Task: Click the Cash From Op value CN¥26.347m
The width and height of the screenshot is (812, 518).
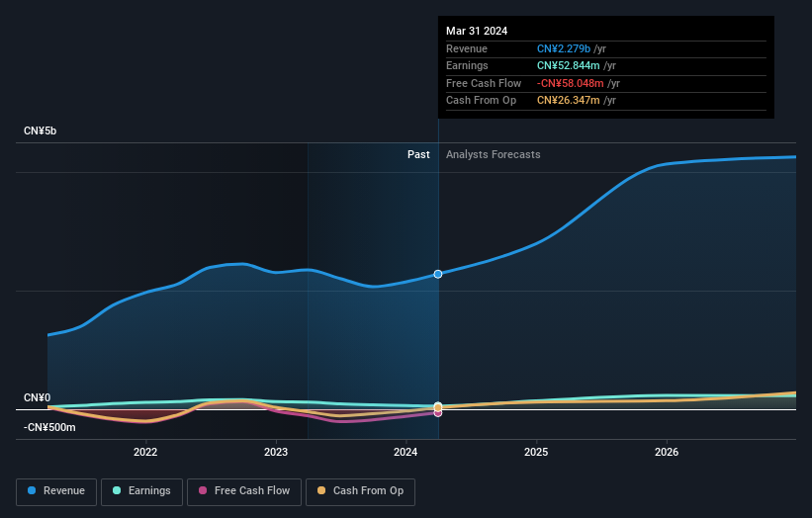Action: tap(568, 101)
